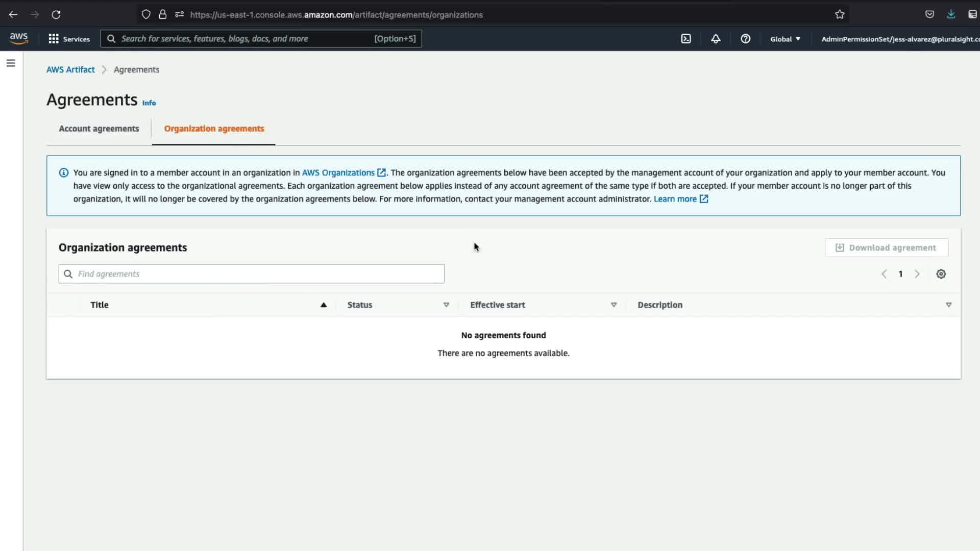Viewport: 980px width, 551px height.
Task: Select Organization agreements tab
Action: tap(214, 129)
